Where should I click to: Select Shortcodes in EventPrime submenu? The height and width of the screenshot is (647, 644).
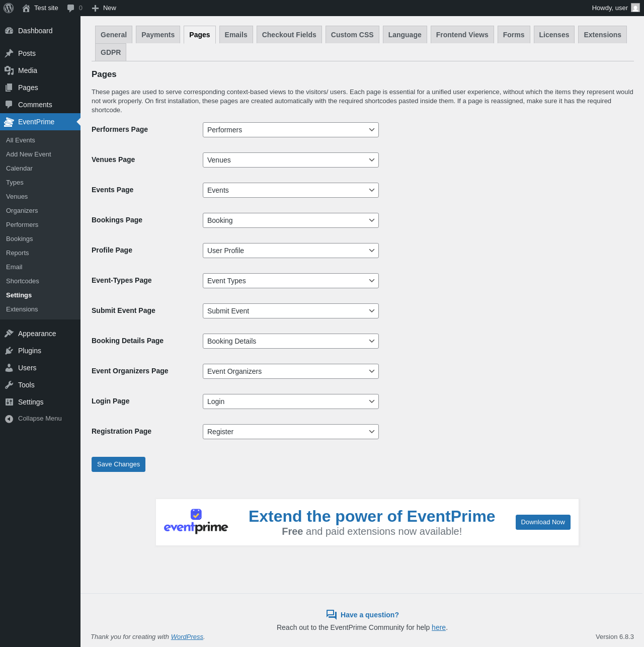23,281
